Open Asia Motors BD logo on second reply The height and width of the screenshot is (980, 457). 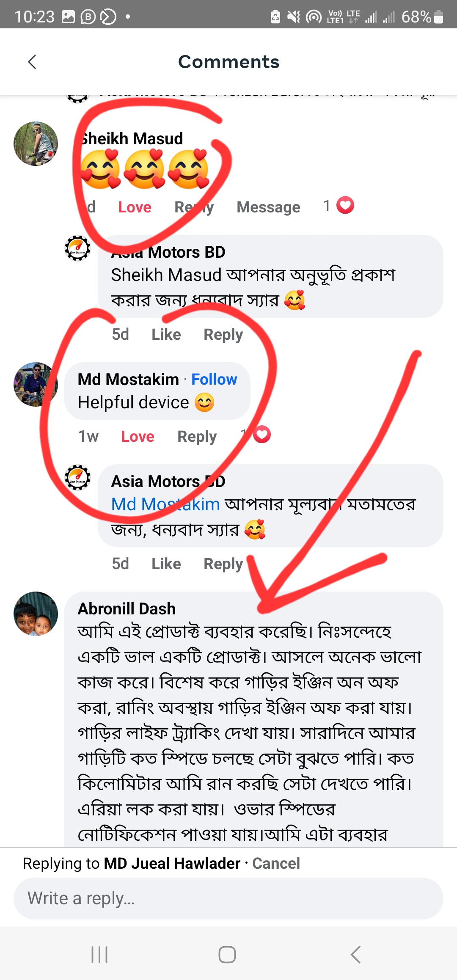click(x=77, y=477)
